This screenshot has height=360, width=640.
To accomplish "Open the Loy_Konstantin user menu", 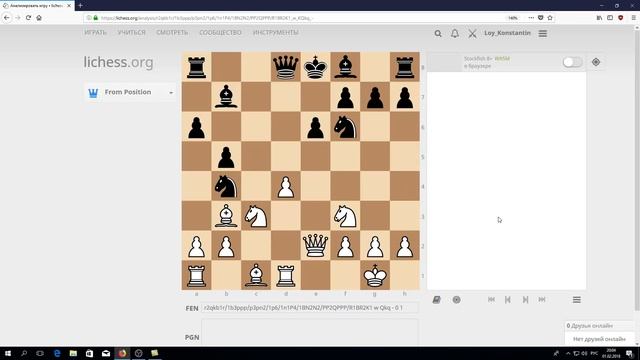I will 507,33.
